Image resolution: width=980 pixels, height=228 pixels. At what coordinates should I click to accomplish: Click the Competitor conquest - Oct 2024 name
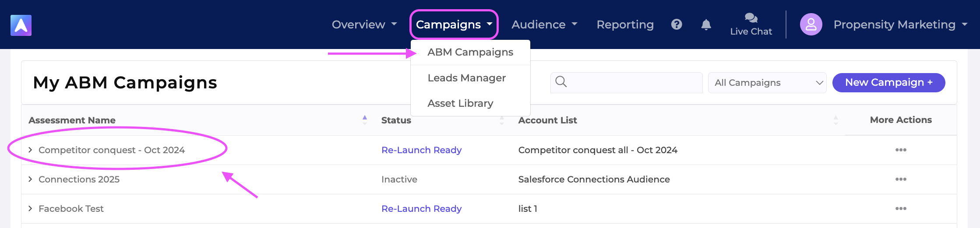(112, 150)
